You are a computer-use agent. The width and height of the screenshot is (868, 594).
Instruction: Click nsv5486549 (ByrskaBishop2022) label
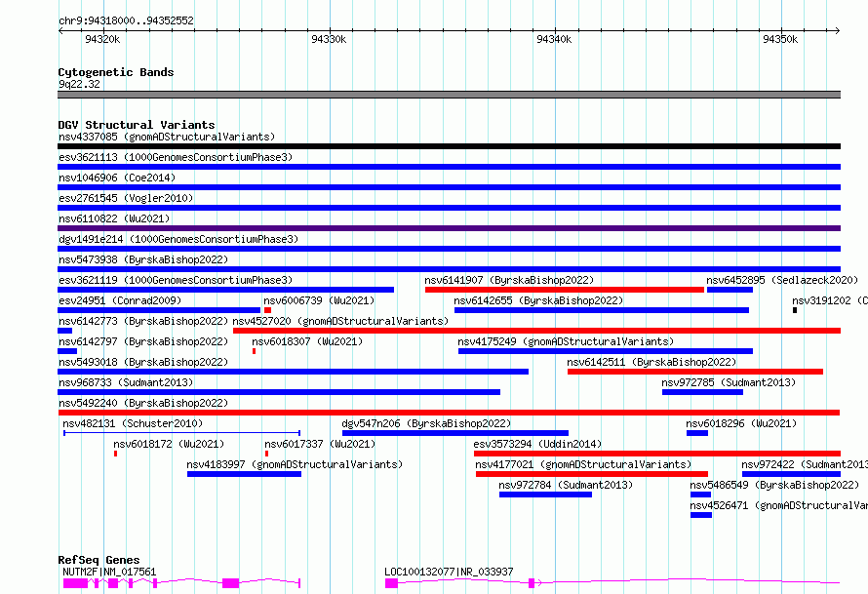coord(774,485)
